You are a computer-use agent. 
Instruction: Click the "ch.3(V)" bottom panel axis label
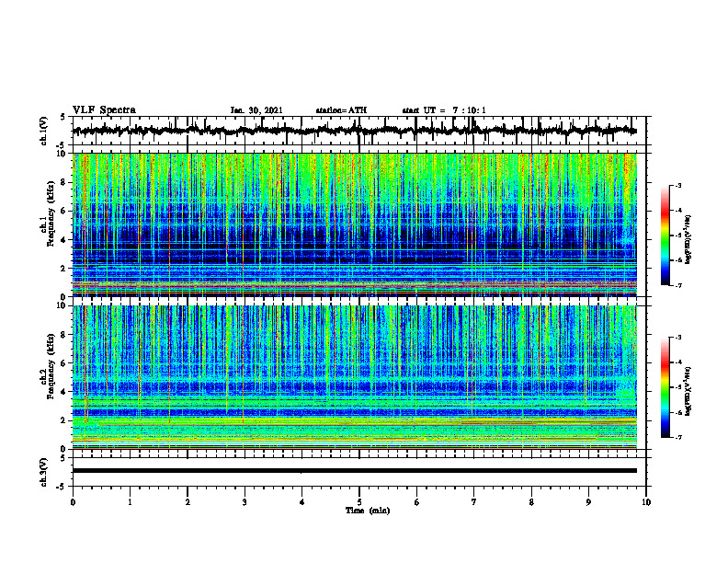tap(44, 472)
